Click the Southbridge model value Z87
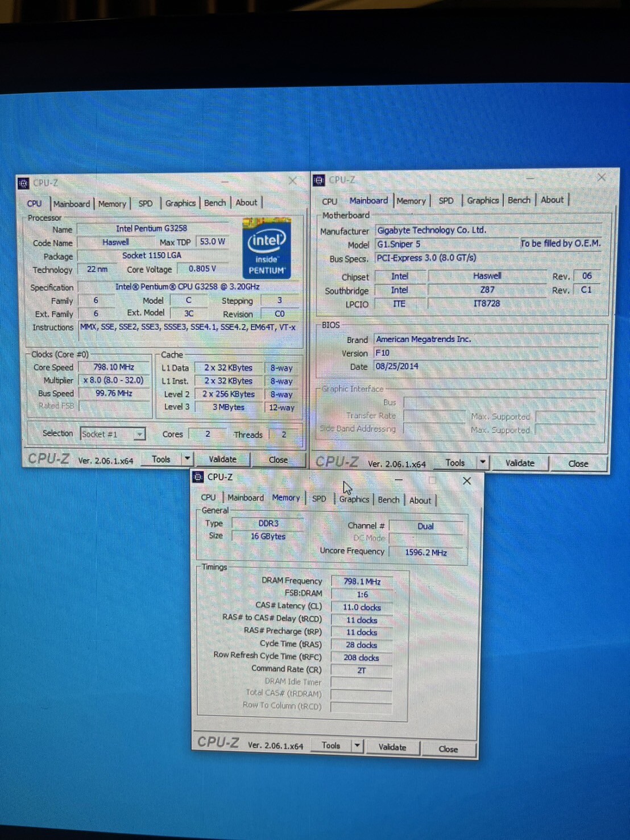This screenshot has width=630, height=840. [x=487, y=289]
